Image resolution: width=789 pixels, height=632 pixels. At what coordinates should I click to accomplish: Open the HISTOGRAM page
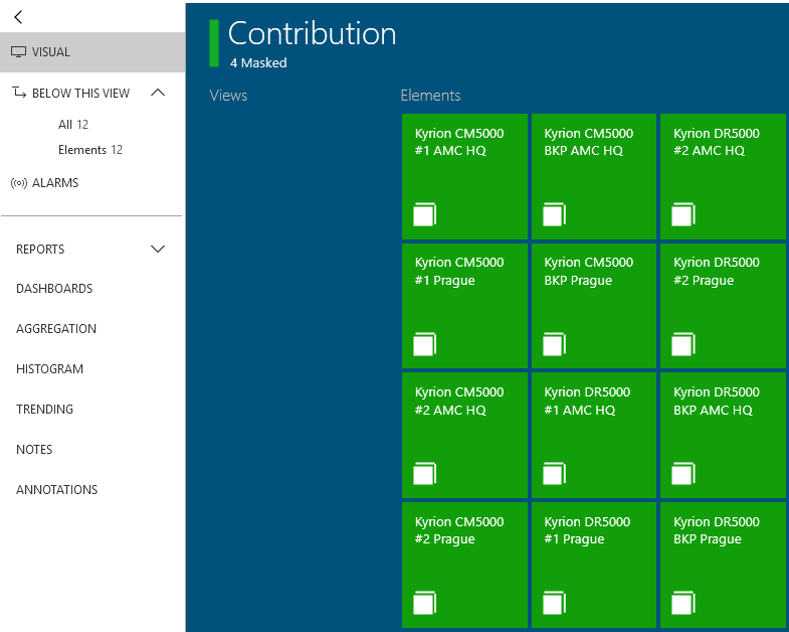50,369
